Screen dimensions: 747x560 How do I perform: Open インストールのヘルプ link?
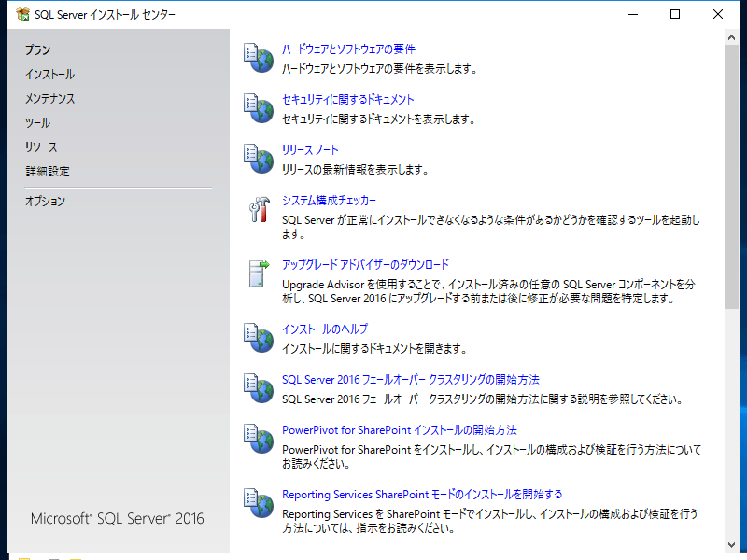pyautogui.click(x=325, y=329)
